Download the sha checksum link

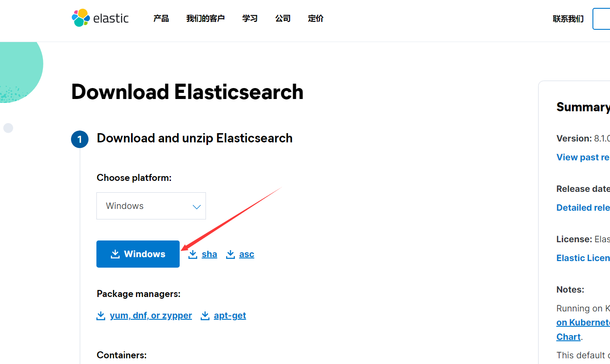point(209,254)
